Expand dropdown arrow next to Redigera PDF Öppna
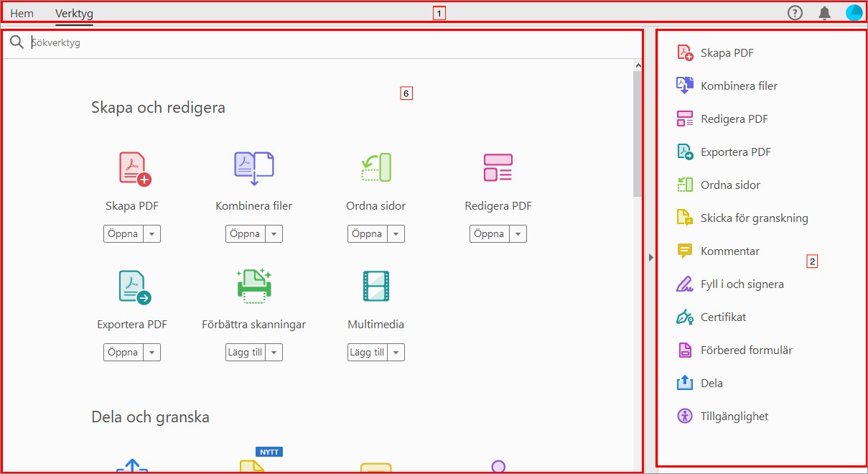Viewport: 868px width, 474px height. click(518, 234)
